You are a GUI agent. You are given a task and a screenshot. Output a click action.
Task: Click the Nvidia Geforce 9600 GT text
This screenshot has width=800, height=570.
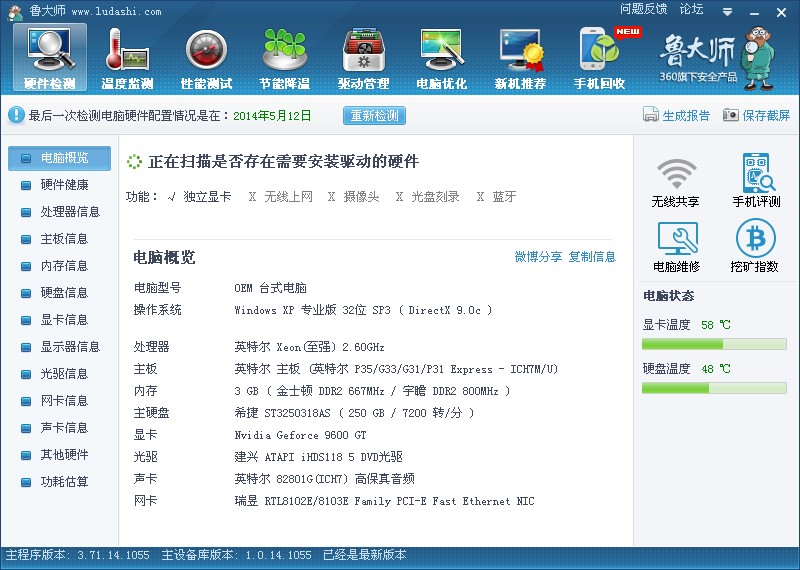point(301,435)
